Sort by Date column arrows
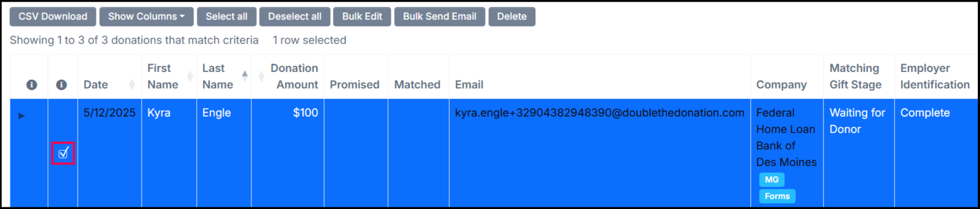This screenshot has height=209, width=980. point(132,85)
